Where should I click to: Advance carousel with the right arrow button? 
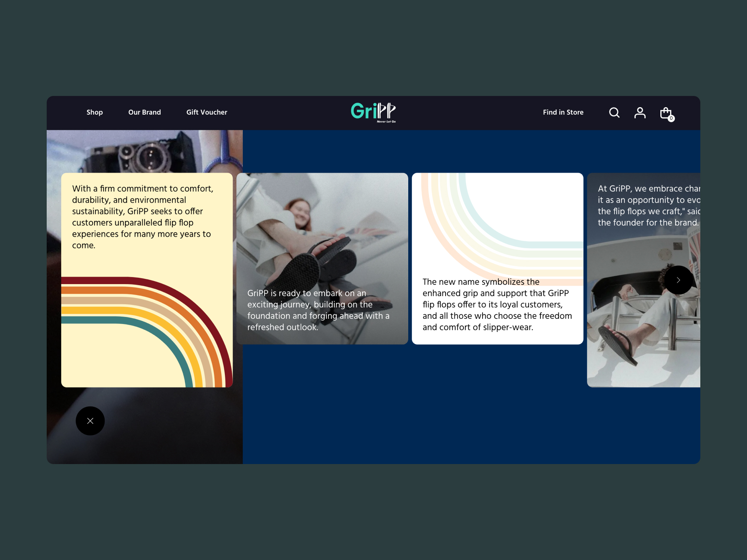[x=678, y=280]
